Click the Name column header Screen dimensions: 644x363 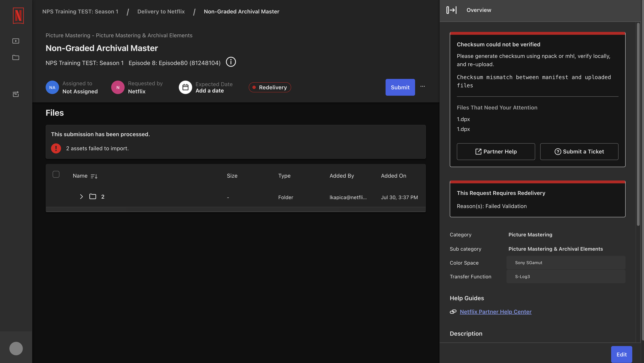coord(80,176)
